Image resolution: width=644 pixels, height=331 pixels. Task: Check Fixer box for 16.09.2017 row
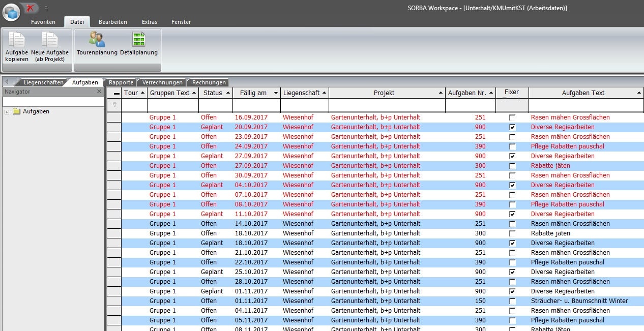click(512, 117)
